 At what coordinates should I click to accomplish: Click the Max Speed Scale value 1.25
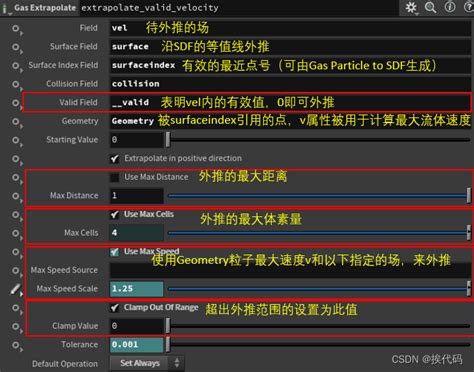(137, 289)
